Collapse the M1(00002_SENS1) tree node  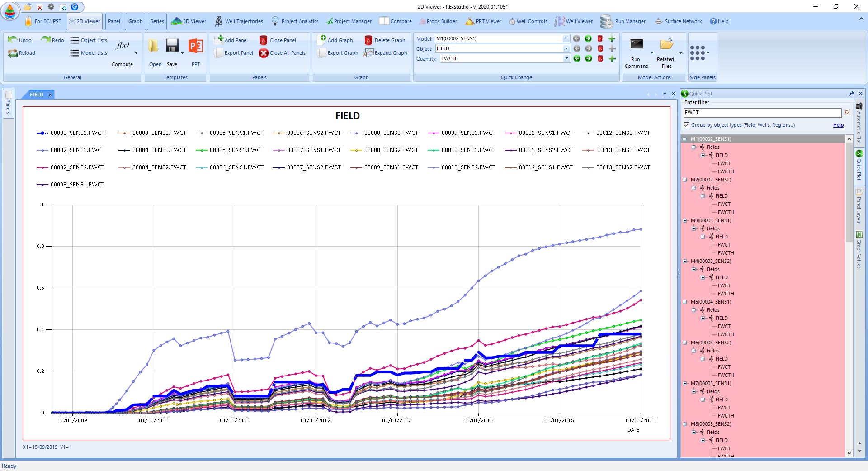tap(685, 139)
